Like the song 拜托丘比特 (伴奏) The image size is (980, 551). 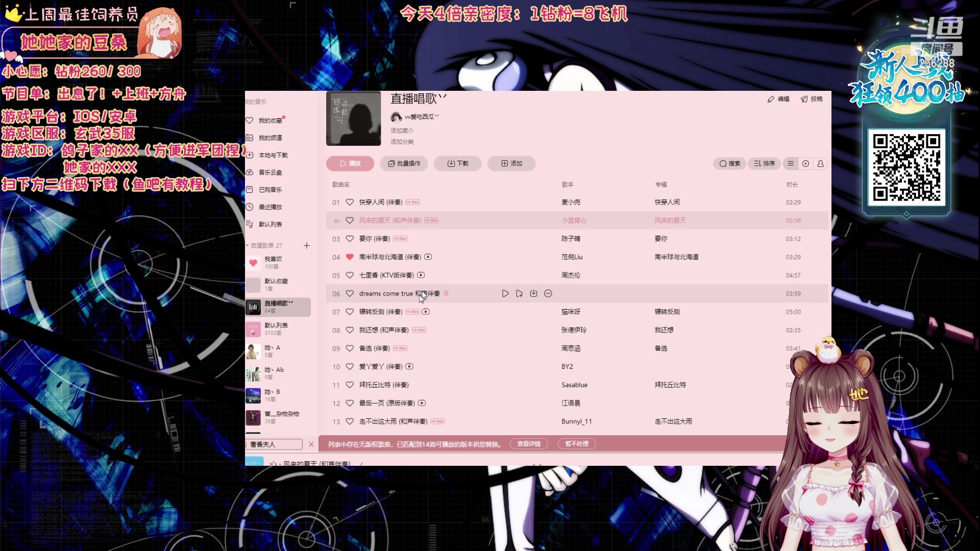(x=350, y=385)
